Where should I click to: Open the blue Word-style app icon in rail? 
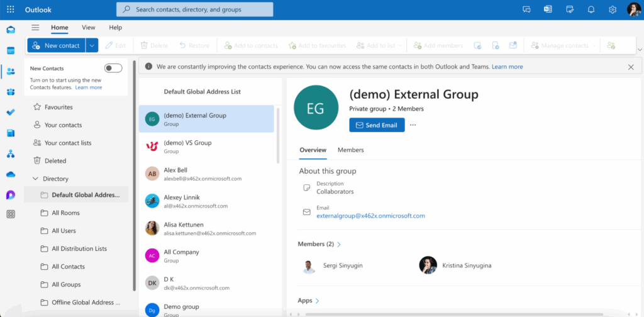11,133
